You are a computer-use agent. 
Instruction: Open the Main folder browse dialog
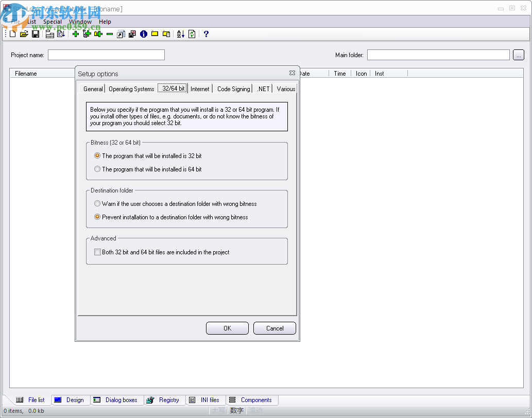pyautogui.click(x=519, y=55)
